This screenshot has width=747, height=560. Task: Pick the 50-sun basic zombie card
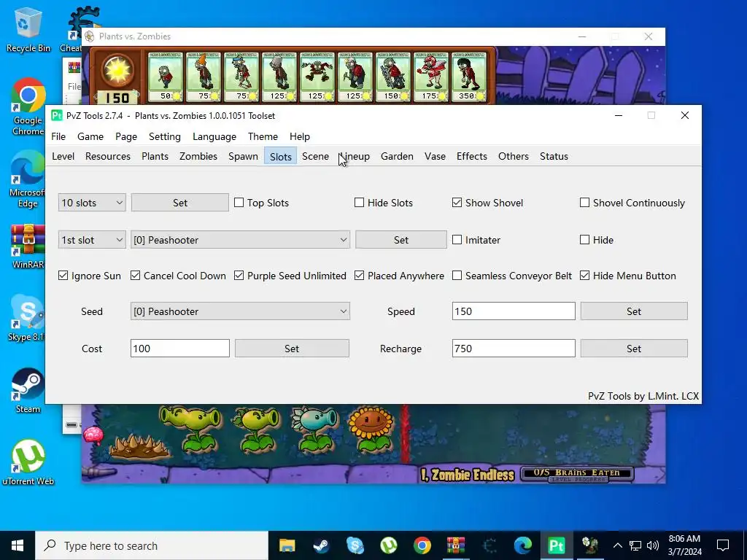166,77
